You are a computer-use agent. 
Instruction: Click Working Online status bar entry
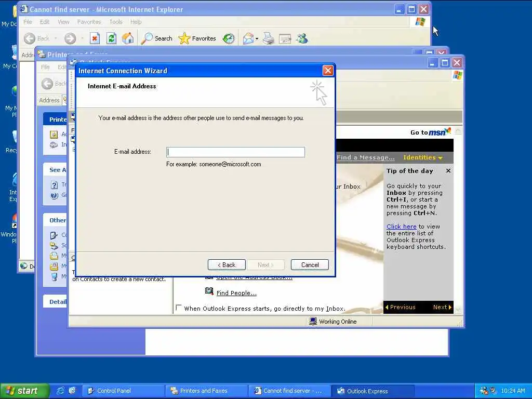pyautogui.click(x=333, y=321)
